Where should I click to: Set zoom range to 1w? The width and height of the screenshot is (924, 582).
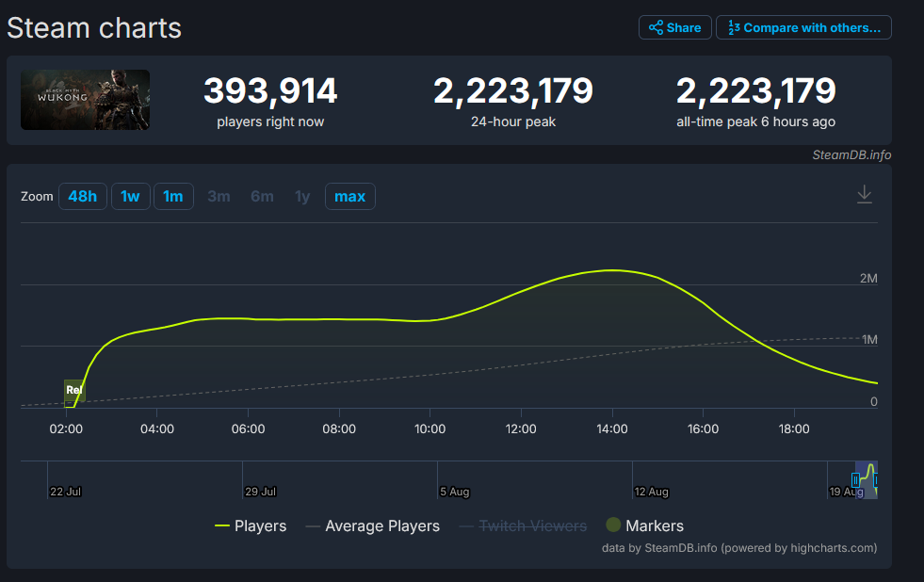130,196
